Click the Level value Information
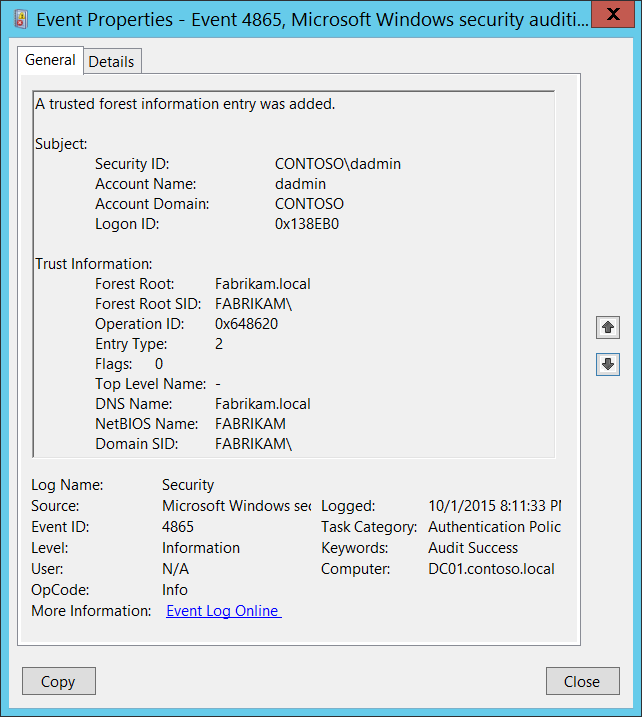Viewport: 642px width, 717px height. (x=201, y=548)
